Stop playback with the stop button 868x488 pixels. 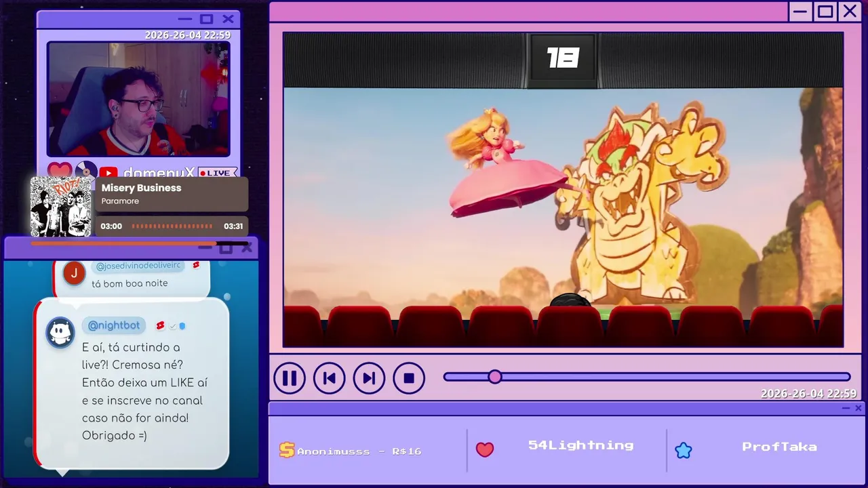pos(409,378)
